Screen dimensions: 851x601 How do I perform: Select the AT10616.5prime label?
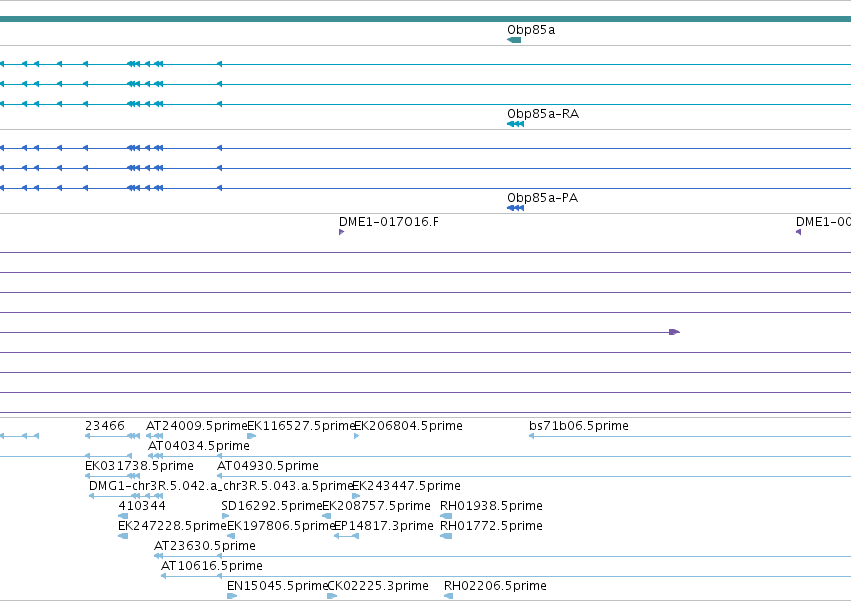pos(212,566)
